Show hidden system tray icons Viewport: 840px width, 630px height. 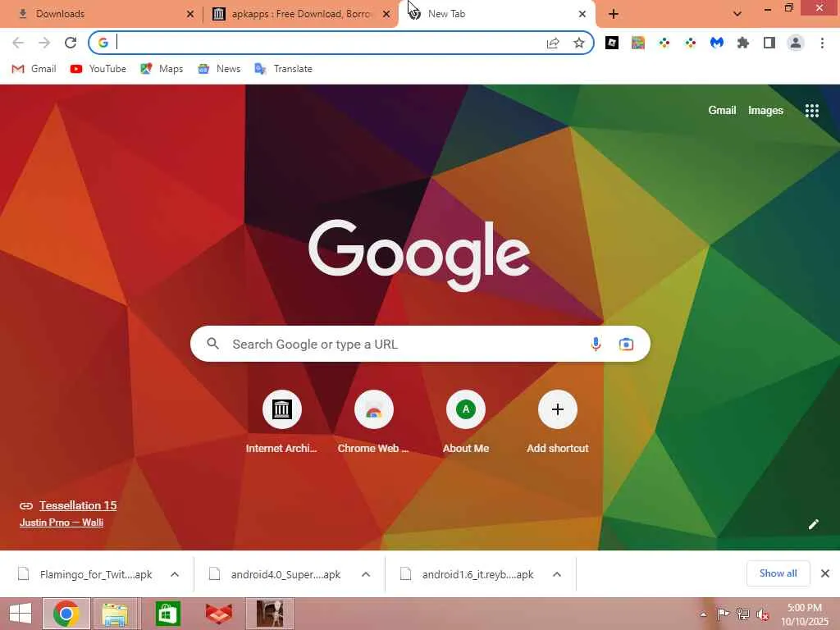pos(703,614)
